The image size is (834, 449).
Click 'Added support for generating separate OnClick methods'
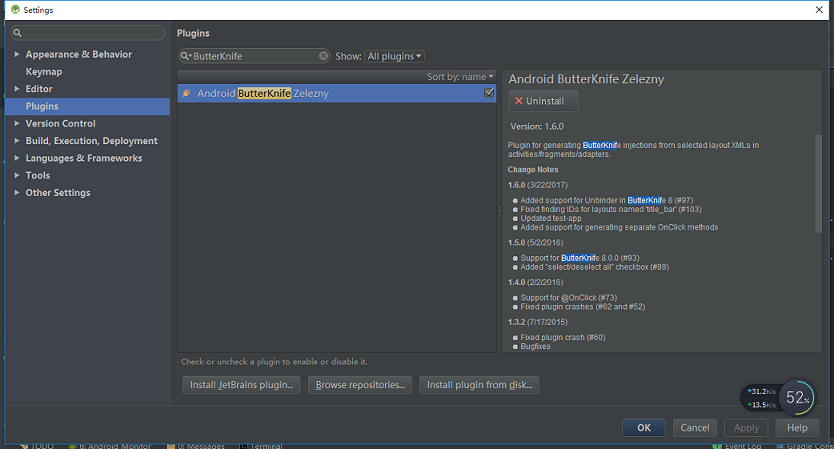[x=619, y=227]
